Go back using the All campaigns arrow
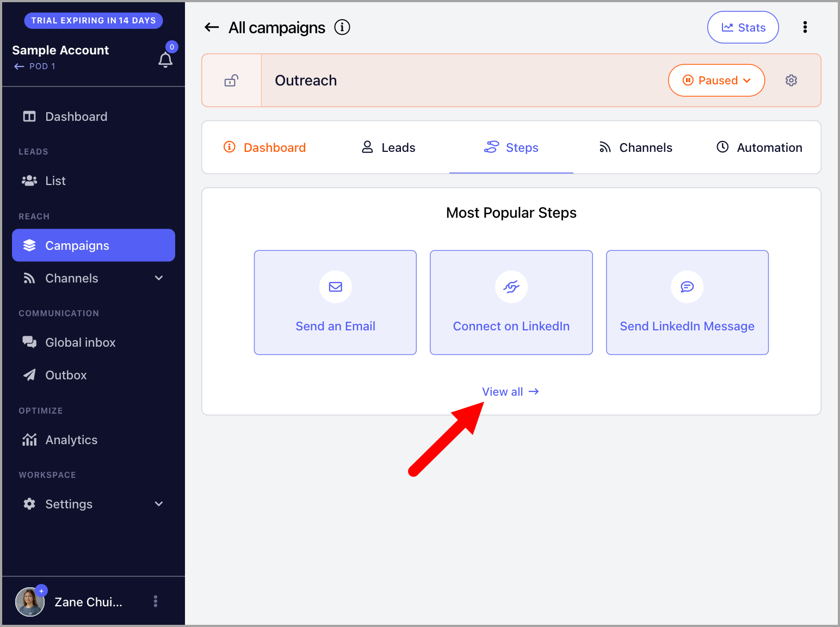Image resolution: width=840 pixels, height=627 pixels. [212, 27]
